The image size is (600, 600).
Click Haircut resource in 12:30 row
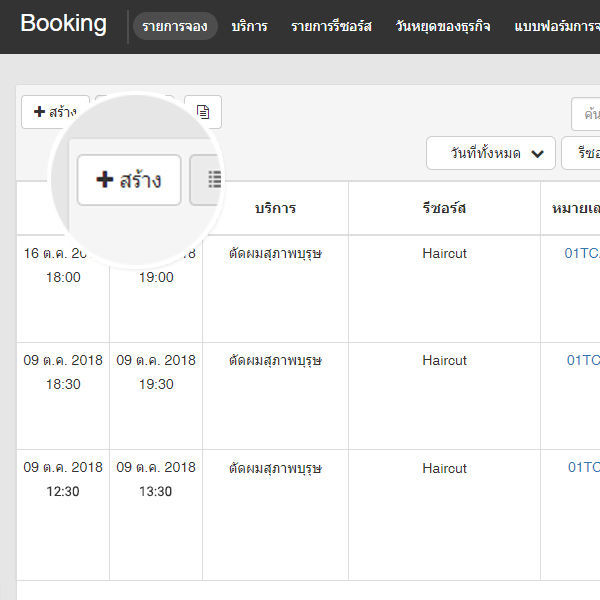(x=444, y=468)
